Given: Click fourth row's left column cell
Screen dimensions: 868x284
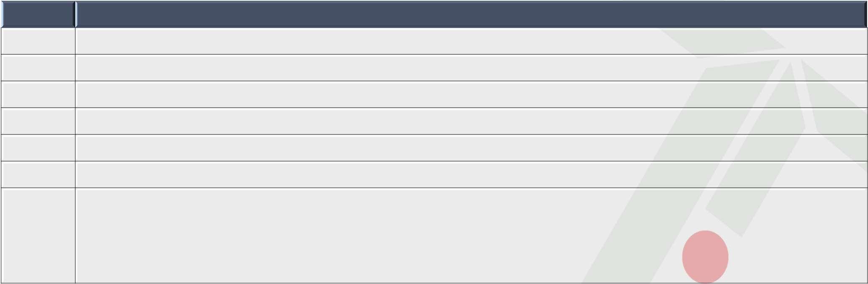Looking at the screenshot, I should [38, 121].
